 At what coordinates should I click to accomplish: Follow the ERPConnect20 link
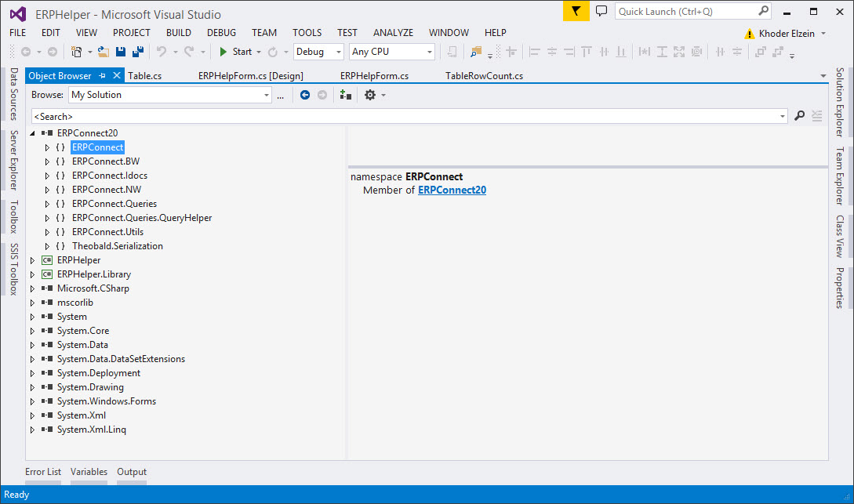pyautogui.click(x=452, y=190)
